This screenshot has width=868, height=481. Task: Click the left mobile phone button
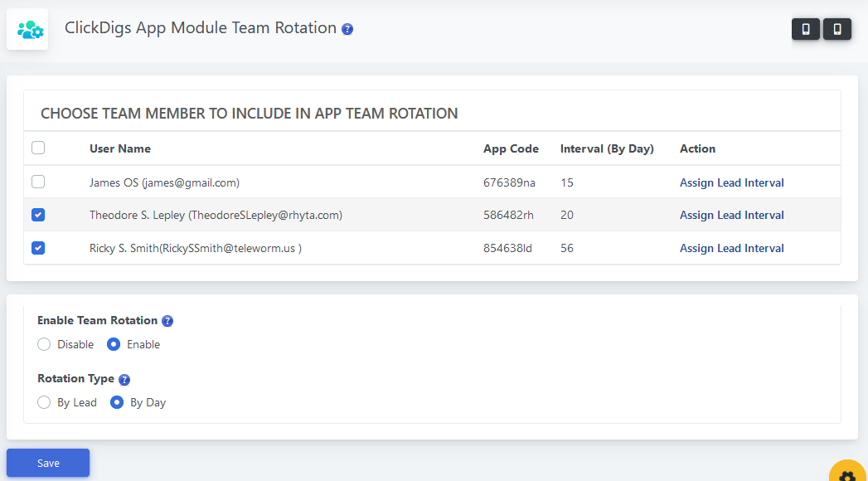pyautogui.click(x=805, y=29)
